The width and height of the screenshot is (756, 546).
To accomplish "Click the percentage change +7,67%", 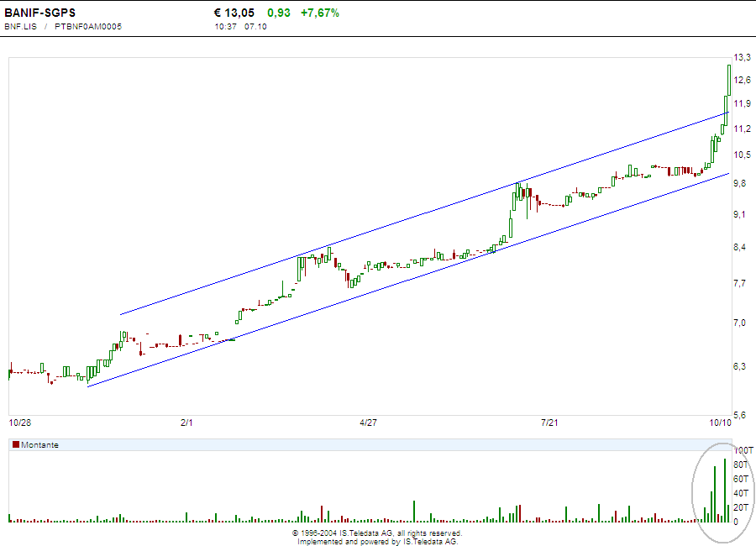I will pyautogui.click(x=320, y=13).
